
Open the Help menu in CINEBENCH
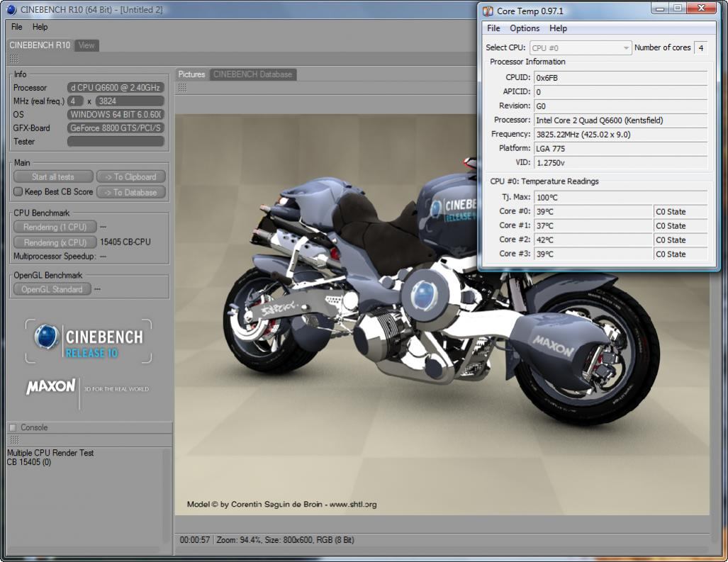point(40,27)
